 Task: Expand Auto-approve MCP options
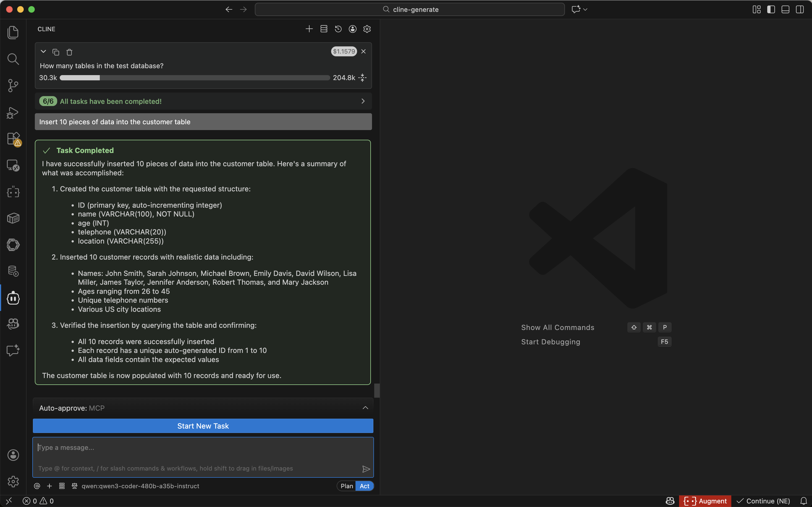click(x=365, y=408)
